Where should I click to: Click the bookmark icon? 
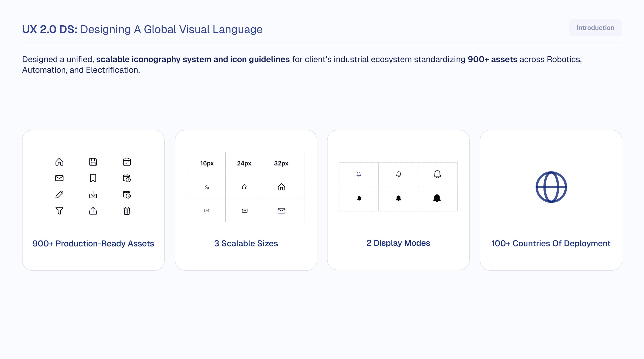93,178
